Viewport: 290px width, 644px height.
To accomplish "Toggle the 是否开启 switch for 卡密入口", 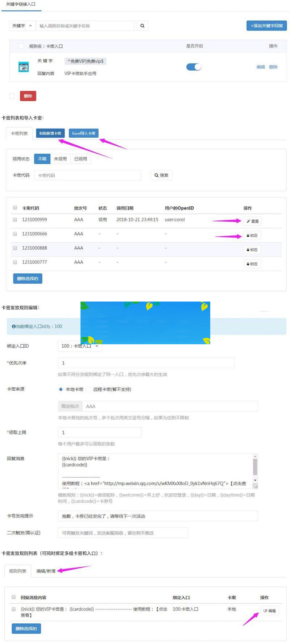I will click(194, 67).
